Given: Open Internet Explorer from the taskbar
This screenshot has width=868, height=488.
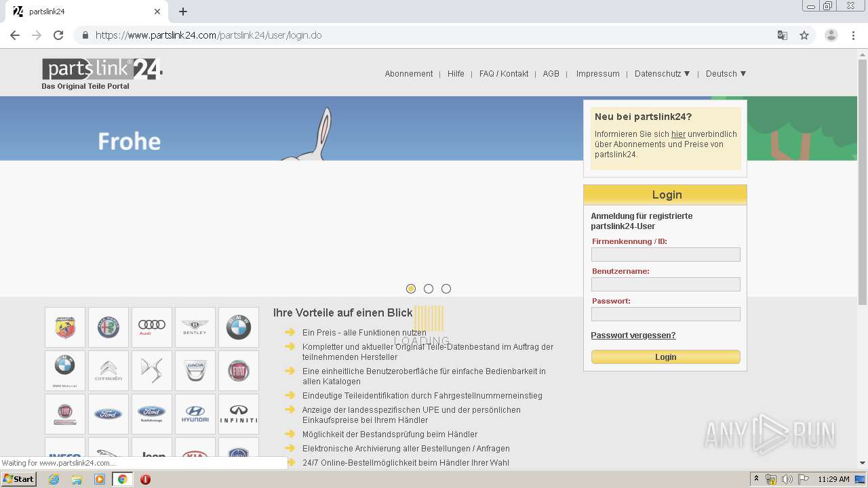Looking at the screenshot, I should click(54, 479).
